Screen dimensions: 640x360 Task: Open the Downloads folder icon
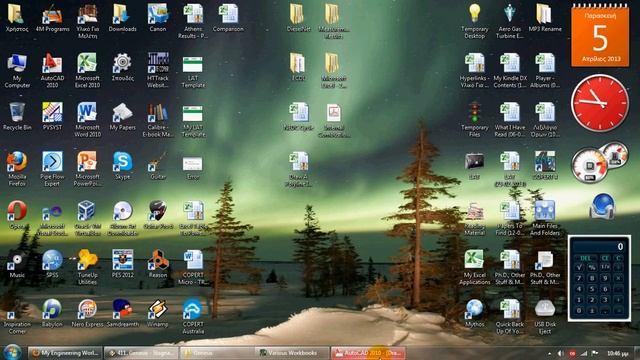122,18
